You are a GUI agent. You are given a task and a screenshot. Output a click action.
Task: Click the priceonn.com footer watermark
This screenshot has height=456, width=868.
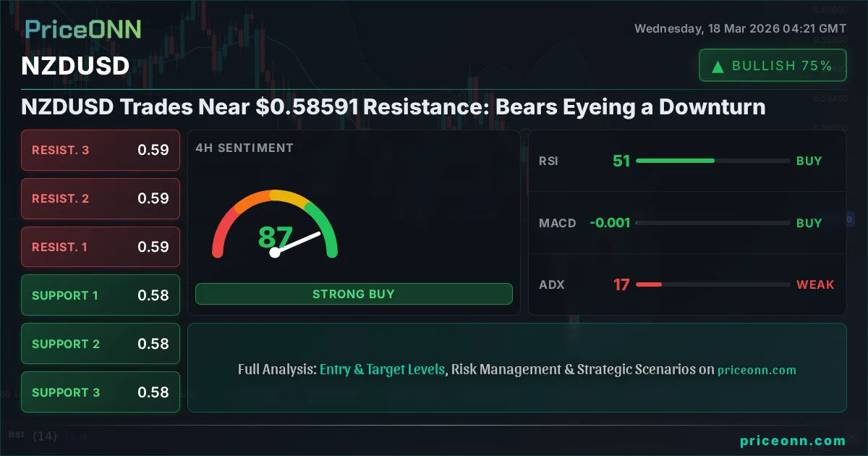coord(793,441)
